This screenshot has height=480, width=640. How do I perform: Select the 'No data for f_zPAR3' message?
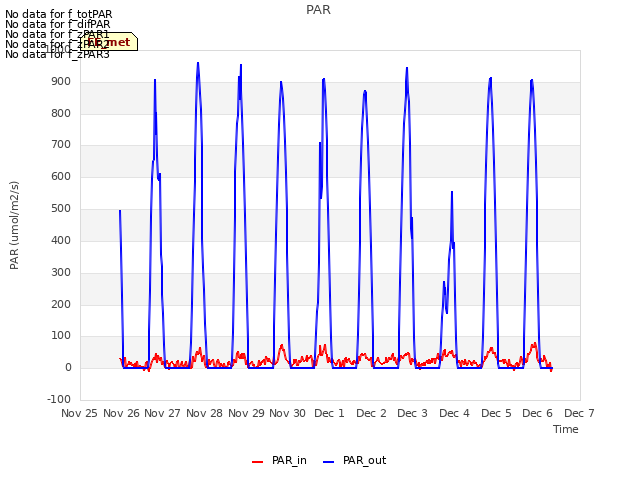(58, 54)
